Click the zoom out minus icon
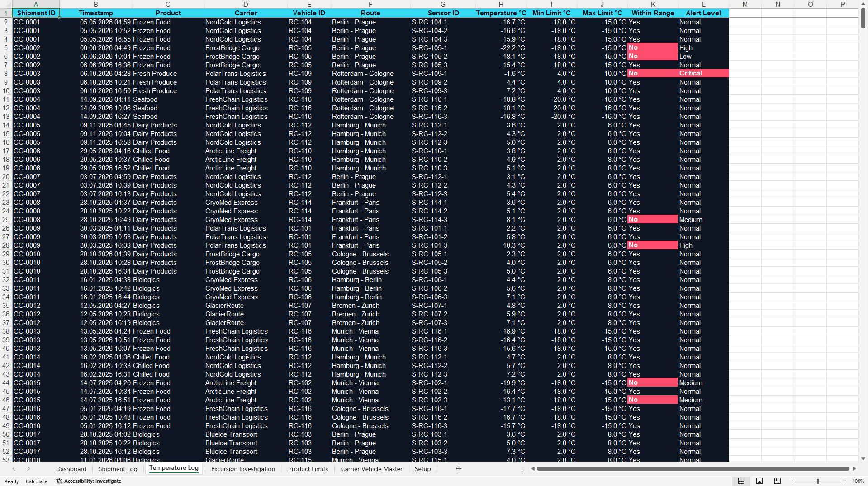The height and width of the screenshot is (486, 868). tap(791, 481)
